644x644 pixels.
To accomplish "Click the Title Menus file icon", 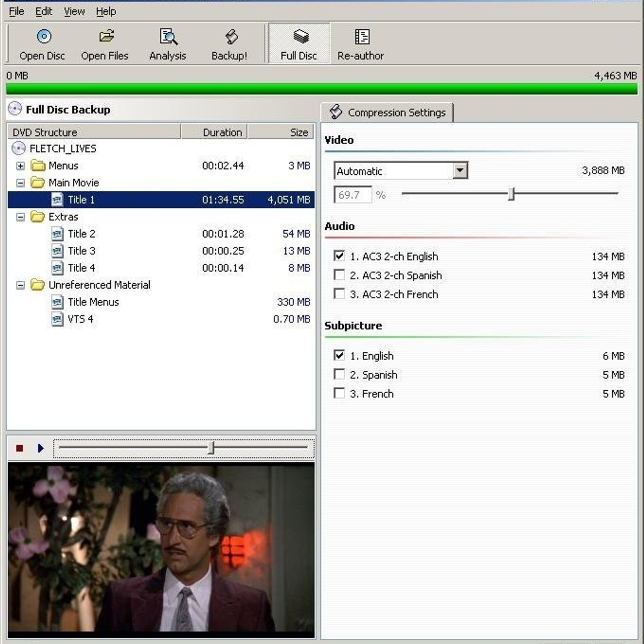I will pyautogui.click(x=57, y=302).
